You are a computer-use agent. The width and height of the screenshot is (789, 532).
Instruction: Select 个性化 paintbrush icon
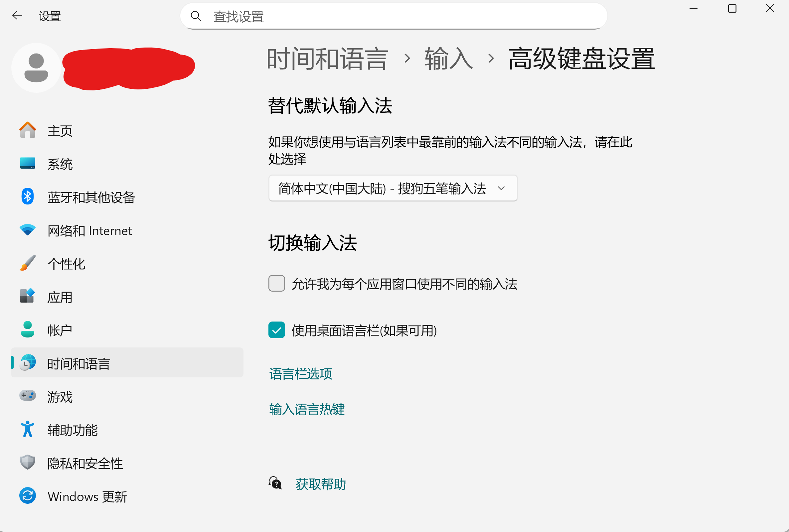point(28,263)
